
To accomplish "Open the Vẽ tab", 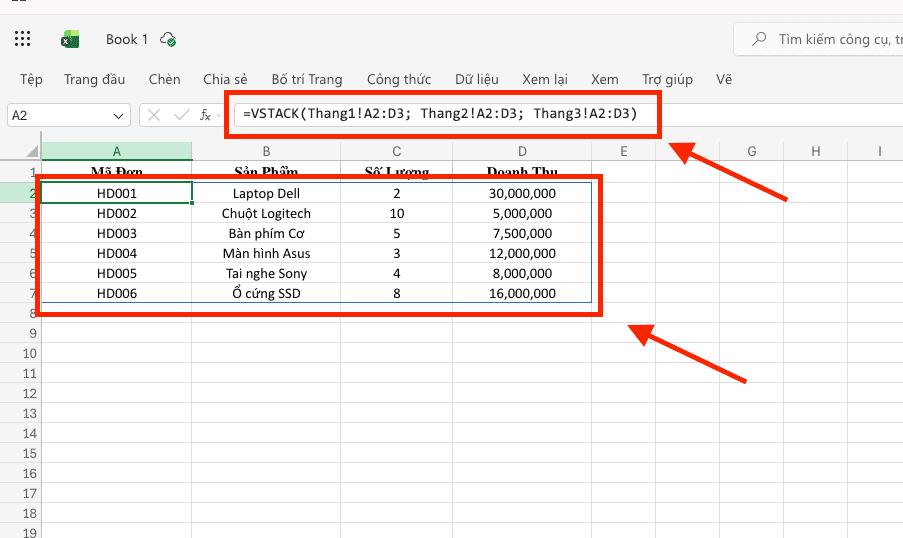I will point(724,79).
